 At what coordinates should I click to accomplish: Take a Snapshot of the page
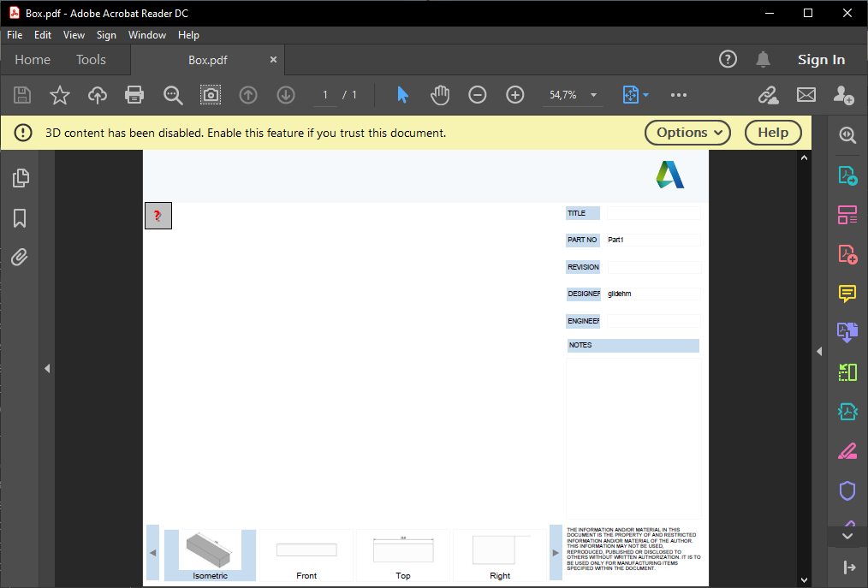(211, 95)
